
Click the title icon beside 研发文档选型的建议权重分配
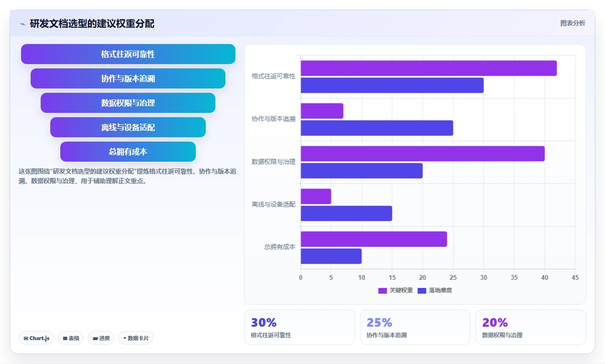pos(22,24)
